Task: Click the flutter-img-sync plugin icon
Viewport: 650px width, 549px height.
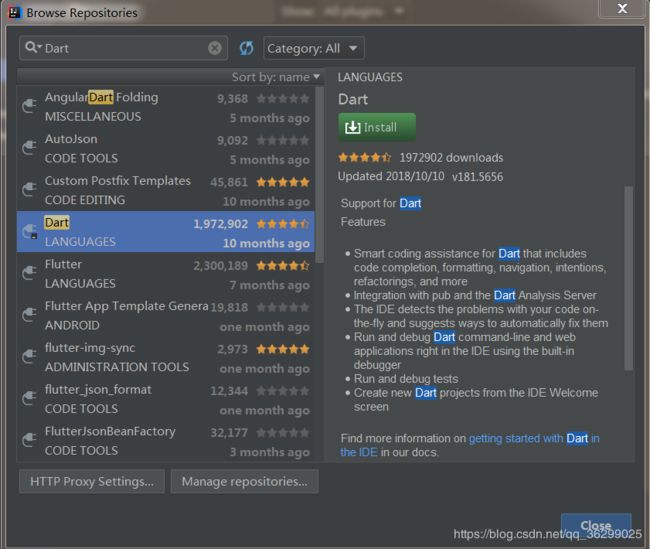Action: [29, 357]
